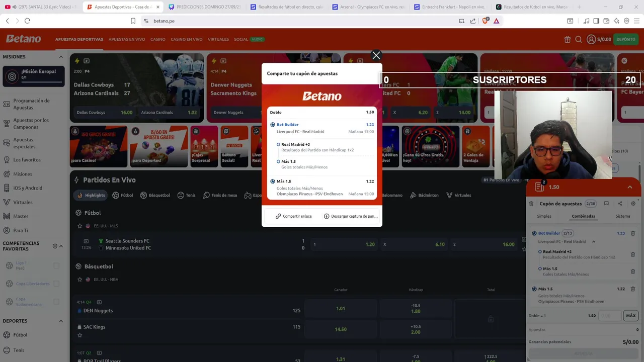The height and width of the screenshot is (362, 644).
Task: Check the Liga 1 Perú checkbox
Action: (x=56, y=265)
